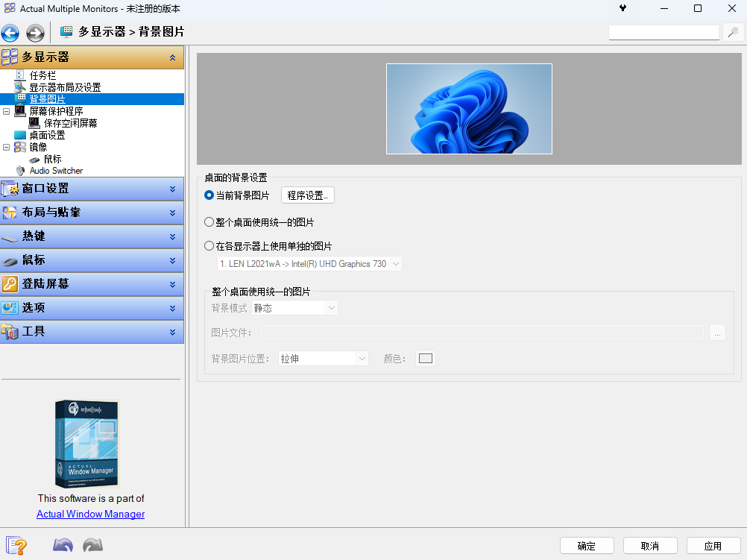This screenshot has height=560, width=747.
Task: Click the 背景图片 item icon
Action: [x=20, y=98]
